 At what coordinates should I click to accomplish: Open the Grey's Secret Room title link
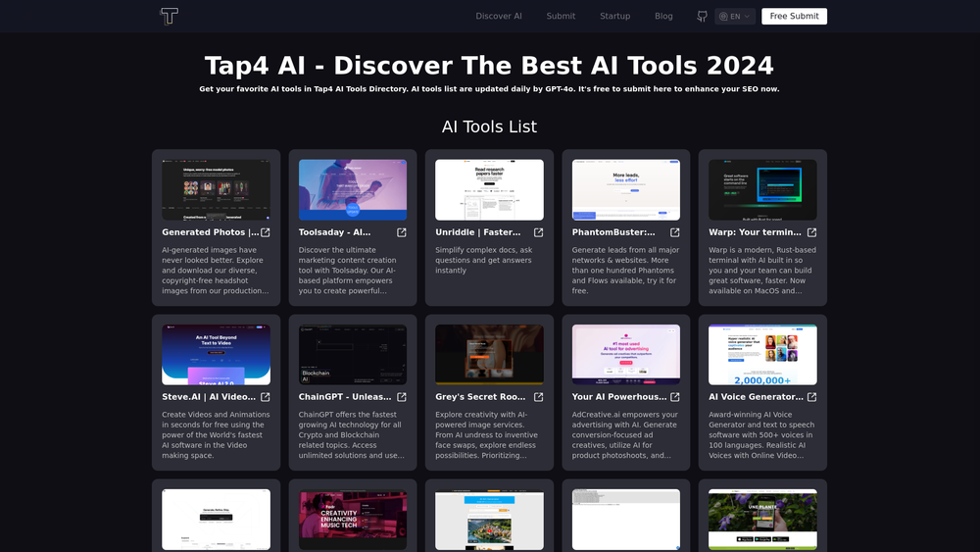[480, 397]
